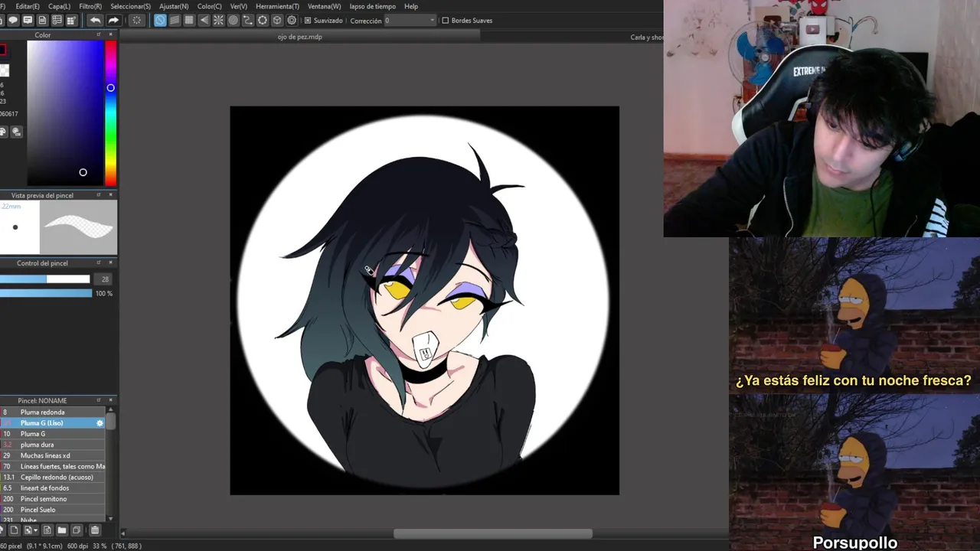Click the loading-circle deselect icon in toolbar

pos(137,21)
